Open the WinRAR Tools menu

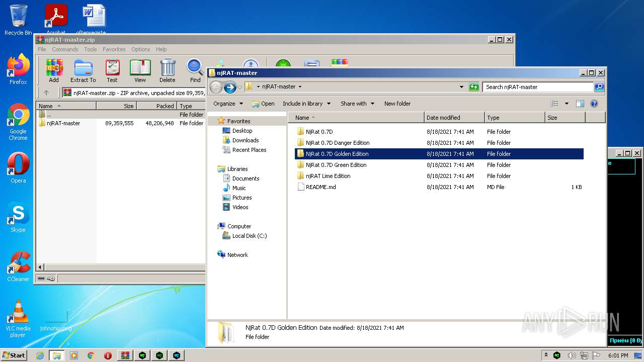tap(91, 49)
